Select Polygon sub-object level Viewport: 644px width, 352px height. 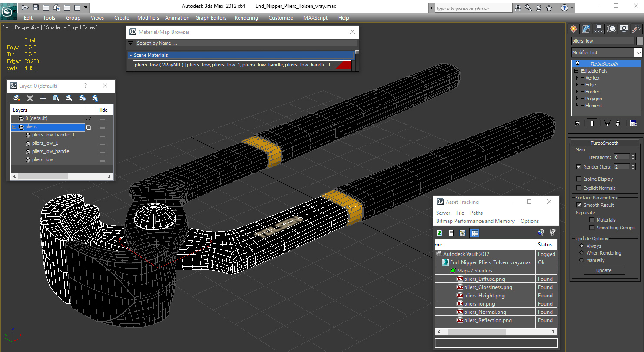pos(594,99)
